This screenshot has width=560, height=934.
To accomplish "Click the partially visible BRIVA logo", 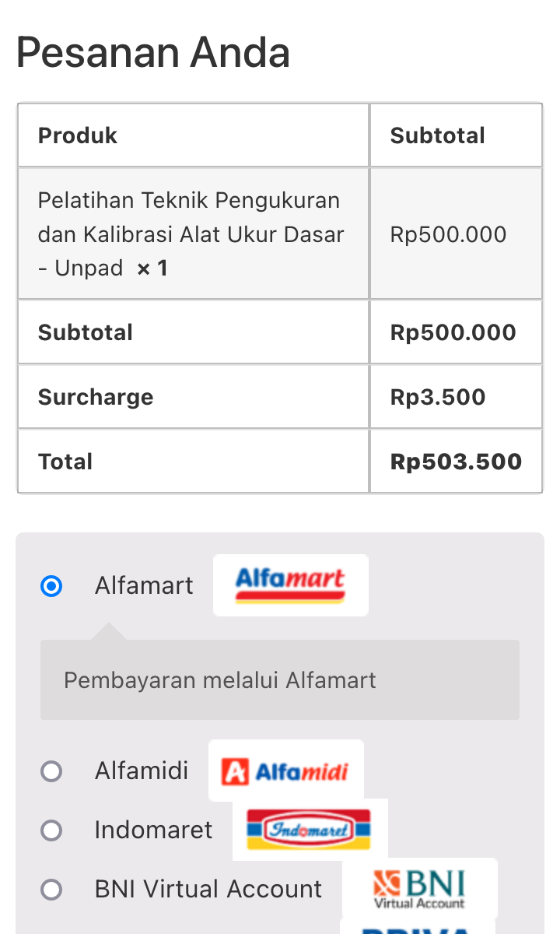I will click(418, 928).
